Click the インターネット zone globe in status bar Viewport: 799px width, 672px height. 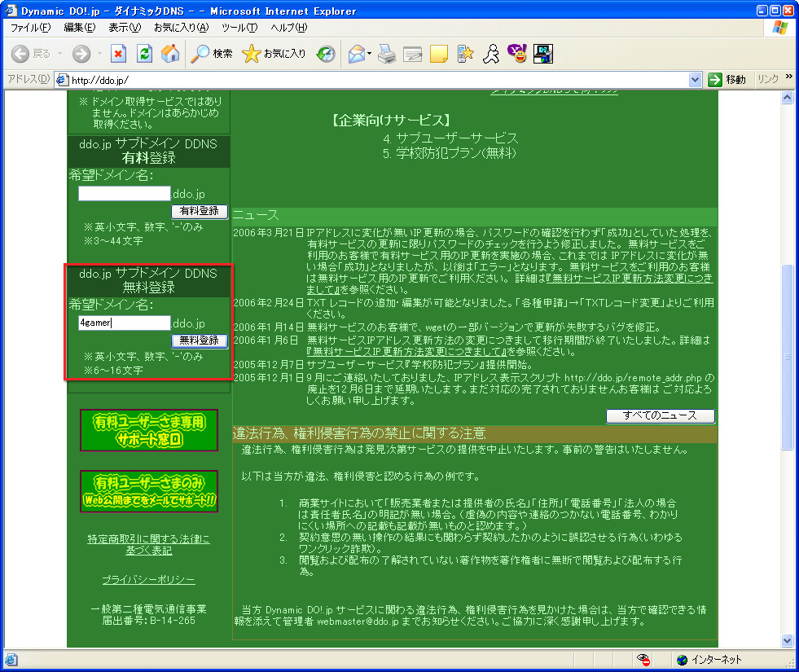tap(683, 660)
